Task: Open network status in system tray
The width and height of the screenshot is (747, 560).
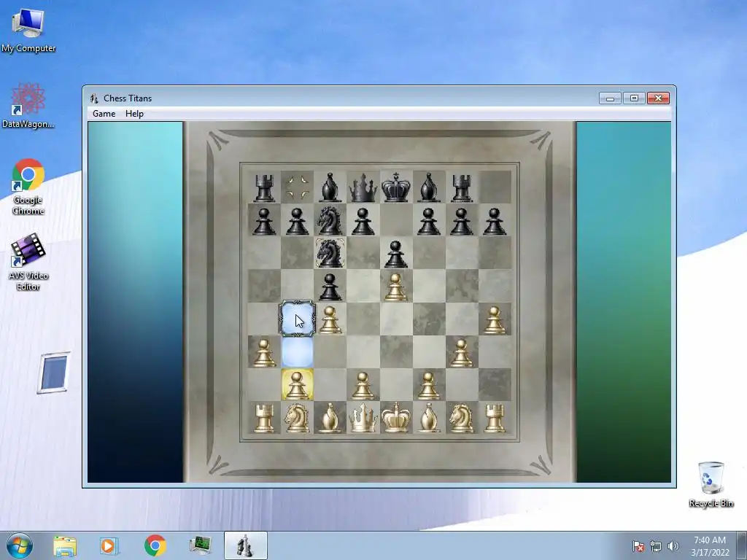Action: [656, 546]
